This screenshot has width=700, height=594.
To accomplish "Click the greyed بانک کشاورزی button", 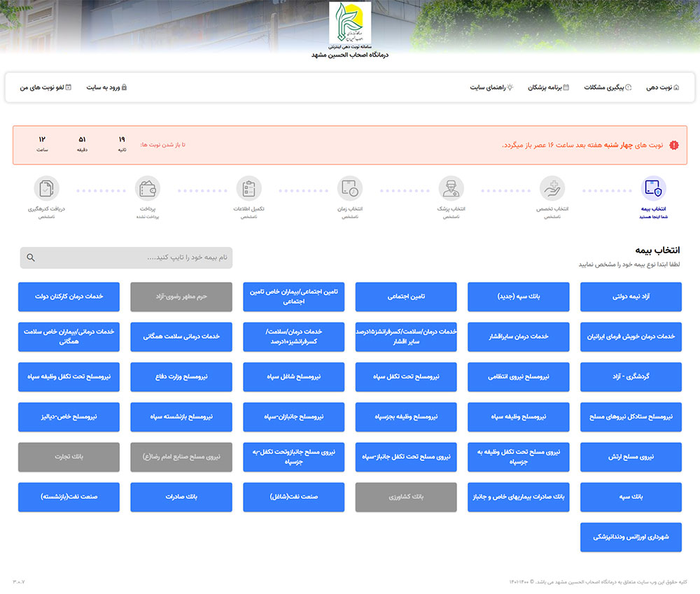I will coord(406,497).
